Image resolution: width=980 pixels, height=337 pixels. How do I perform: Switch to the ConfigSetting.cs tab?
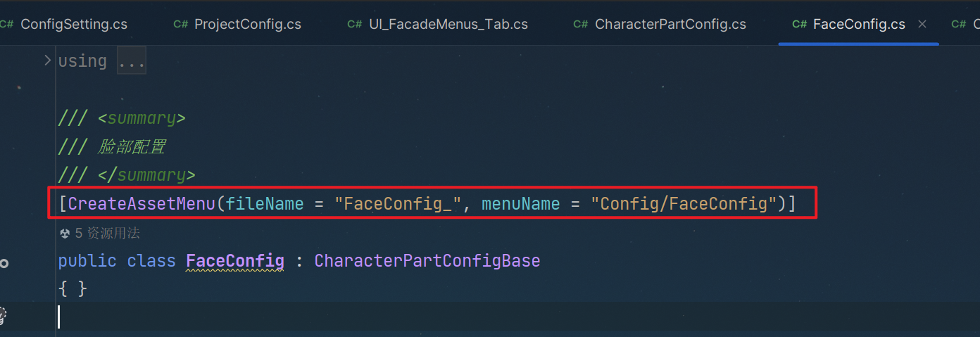coord(73,24)
